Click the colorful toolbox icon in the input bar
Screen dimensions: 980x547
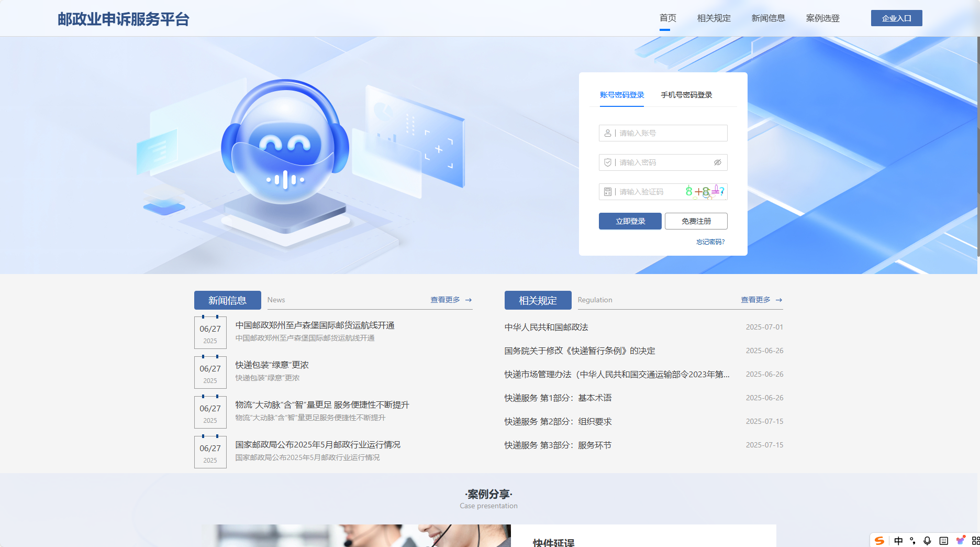[961, 540]
